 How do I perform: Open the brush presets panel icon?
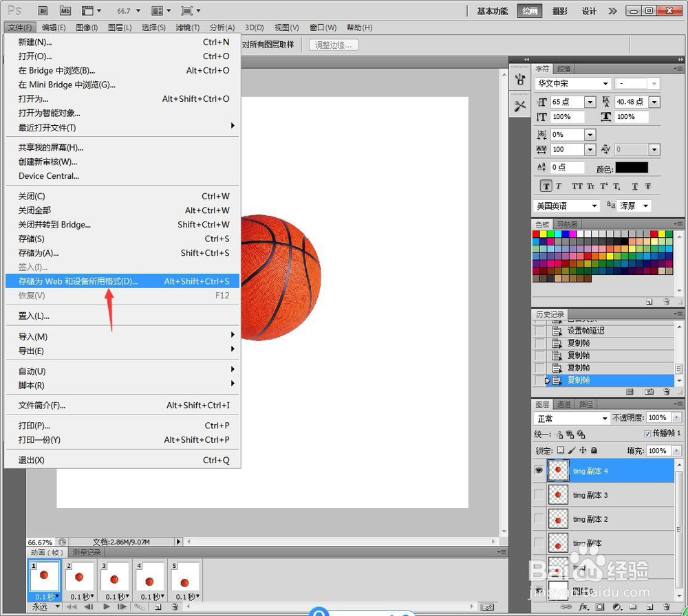[520, 79]
